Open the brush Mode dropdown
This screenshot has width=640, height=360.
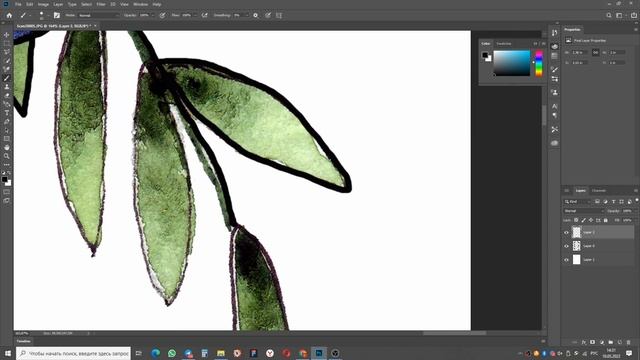tap(98, 16)
